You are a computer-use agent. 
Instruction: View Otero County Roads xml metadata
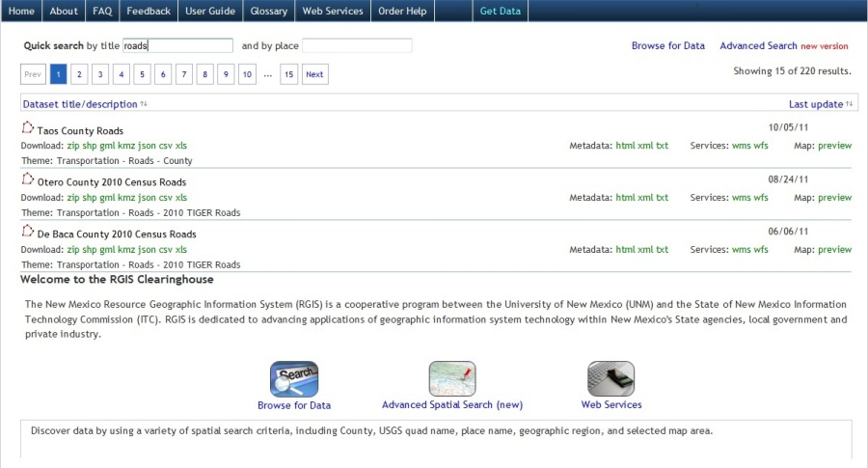coord(645,198)
